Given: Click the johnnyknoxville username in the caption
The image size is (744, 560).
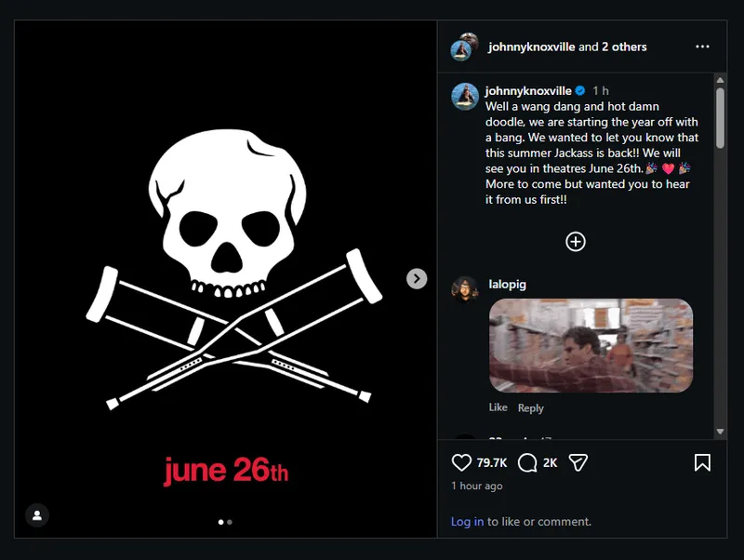Looking at the screenshot, I should (x=528, y=90).
